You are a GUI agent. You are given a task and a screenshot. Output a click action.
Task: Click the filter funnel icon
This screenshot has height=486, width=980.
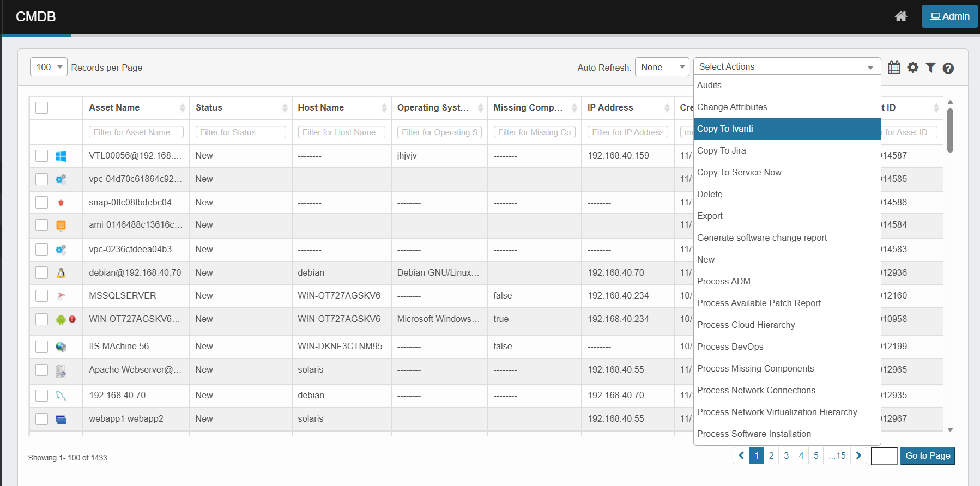click(930, 68)
